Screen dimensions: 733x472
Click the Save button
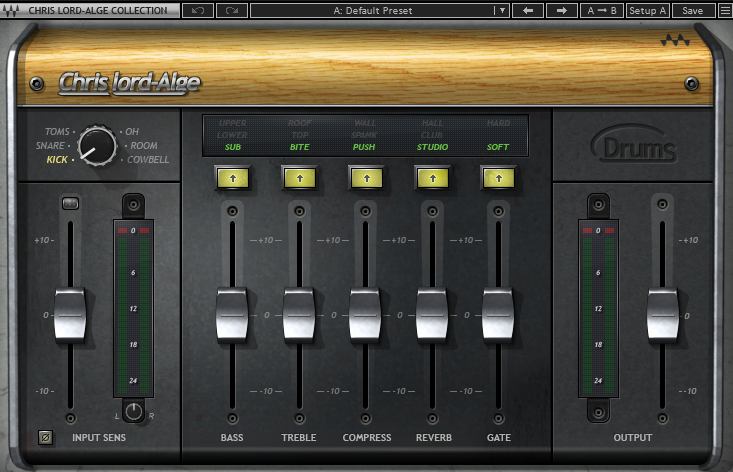tap(692, 10)
